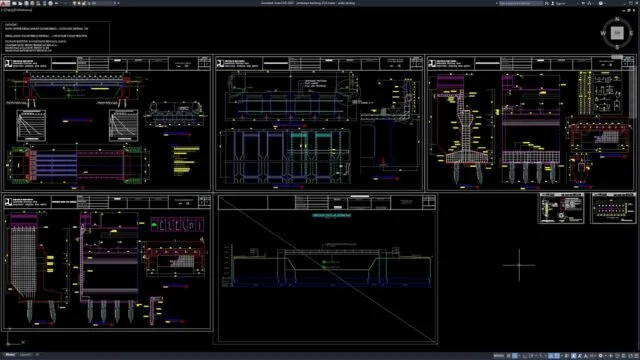Open the annotation scale dropdown in status bar
This screenshot has height=360, width=640.
coord(593,356)
